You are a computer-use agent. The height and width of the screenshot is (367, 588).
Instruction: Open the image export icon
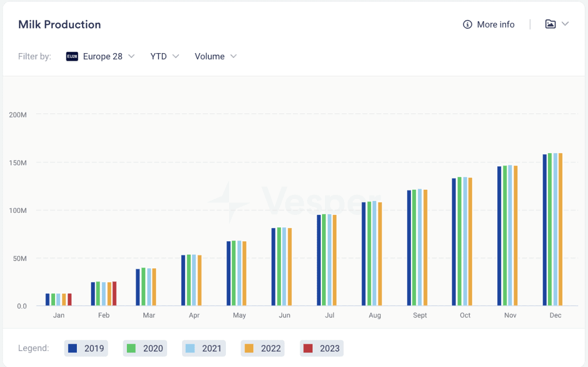pos(550,24)
